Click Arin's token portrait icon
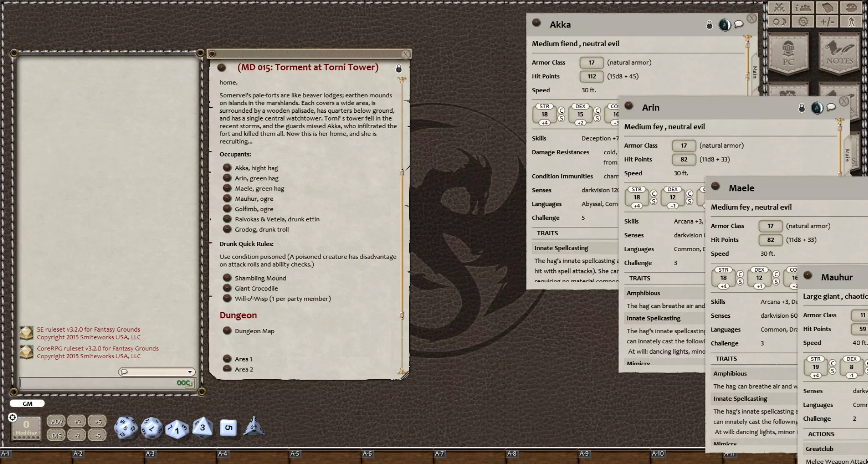 point(817,108)
